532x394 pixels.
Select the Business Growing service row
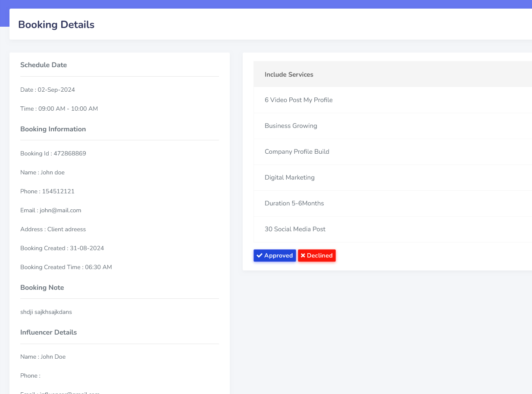click(x=291, y=126)
